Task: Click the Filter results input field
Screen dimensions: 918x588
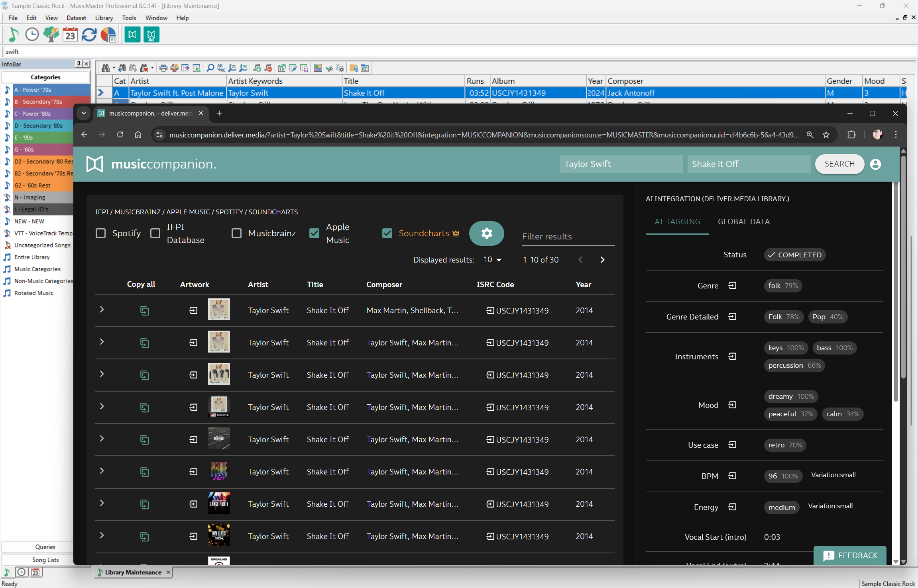Action: tap(568, 236)
